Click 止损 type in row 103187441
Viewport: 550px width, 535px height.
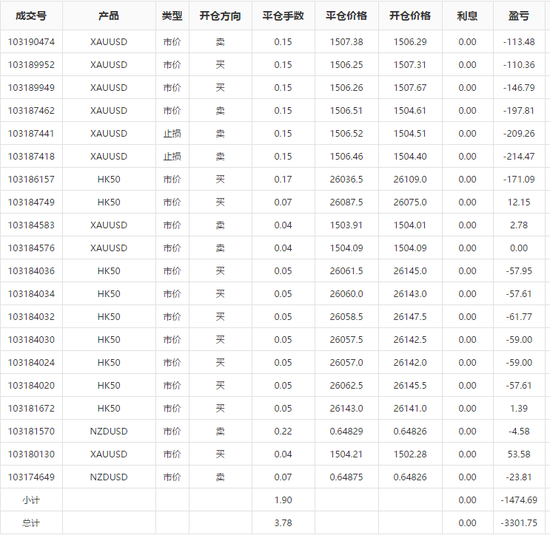pos(172,133)
